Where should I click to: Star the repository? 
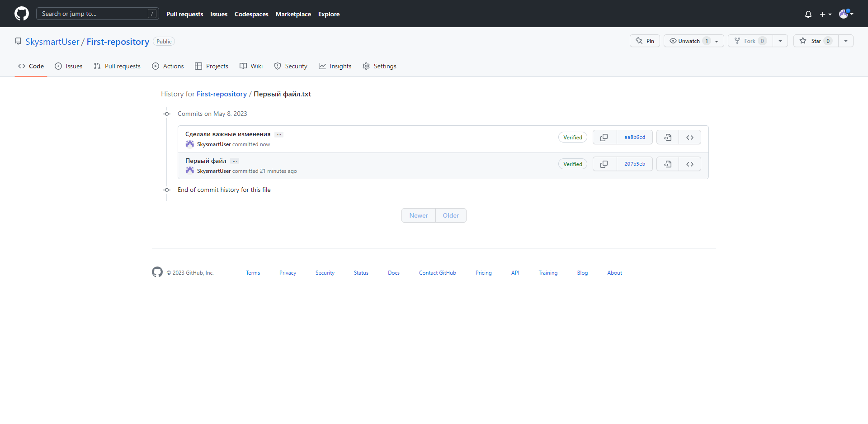pos(816,41)
